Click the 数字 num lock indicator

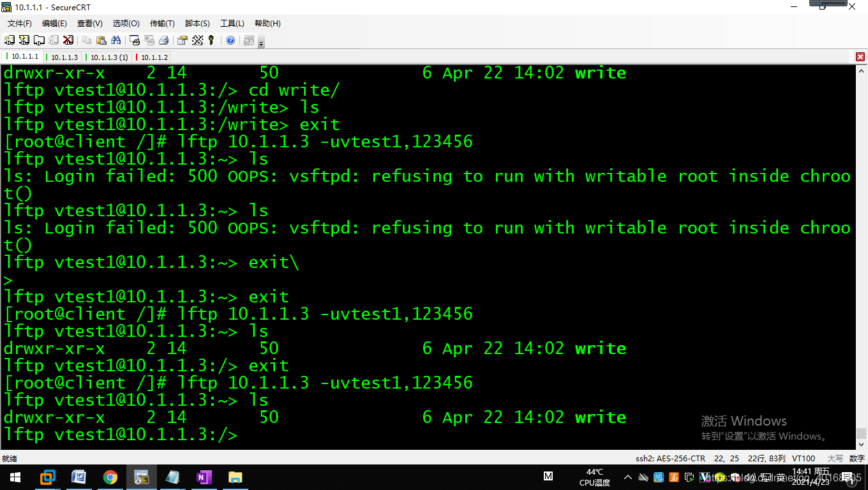[857, 459]
